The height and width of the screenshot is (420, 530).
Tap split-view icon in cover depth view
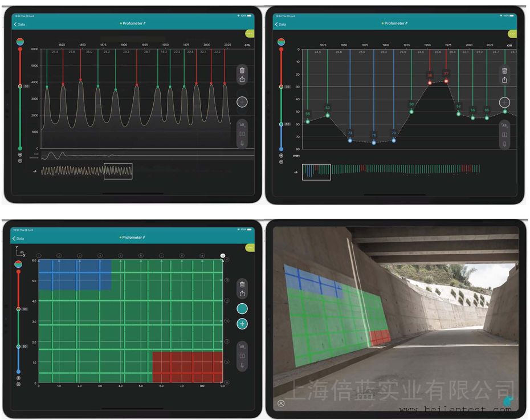click(504, 134)
